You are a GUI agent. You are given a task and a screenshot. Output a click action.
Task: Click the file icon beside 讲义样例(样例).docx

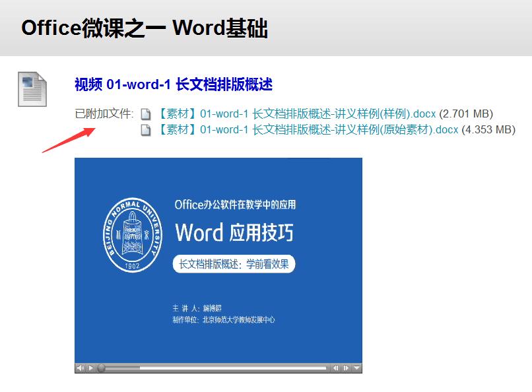pos(146,114)
